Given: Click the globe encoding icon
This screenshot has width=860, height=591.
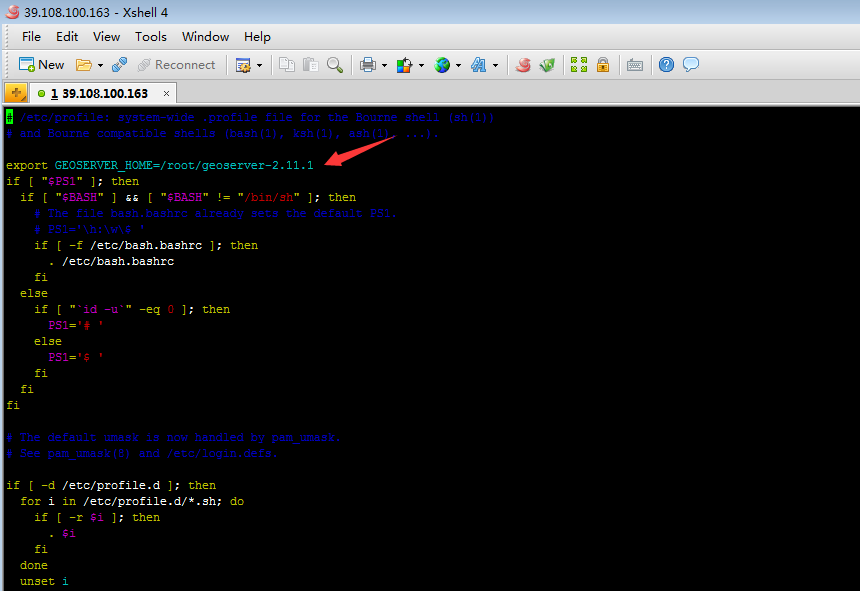Looking at the screenshot, I should point(442,65).
